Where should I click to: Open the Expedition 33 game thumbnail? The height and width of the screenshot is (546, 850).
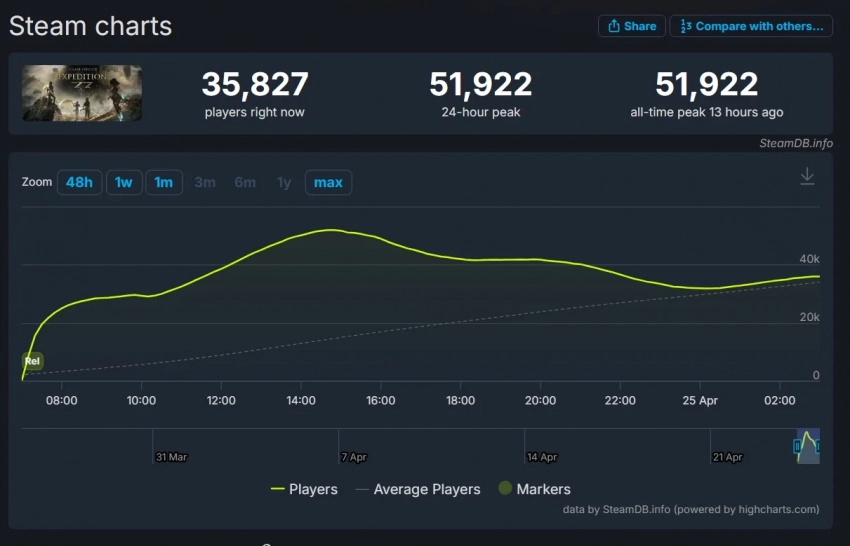click(82, 93)
